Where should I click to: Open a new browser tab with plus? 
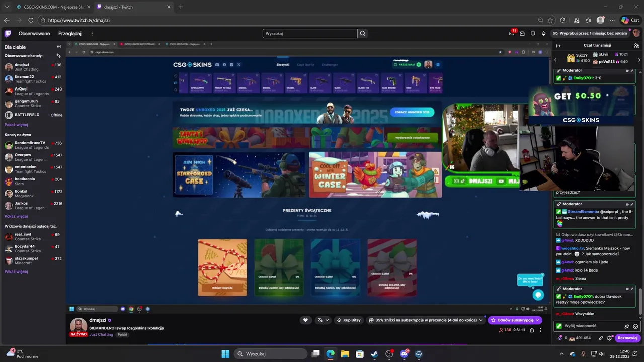coord(181,7)
